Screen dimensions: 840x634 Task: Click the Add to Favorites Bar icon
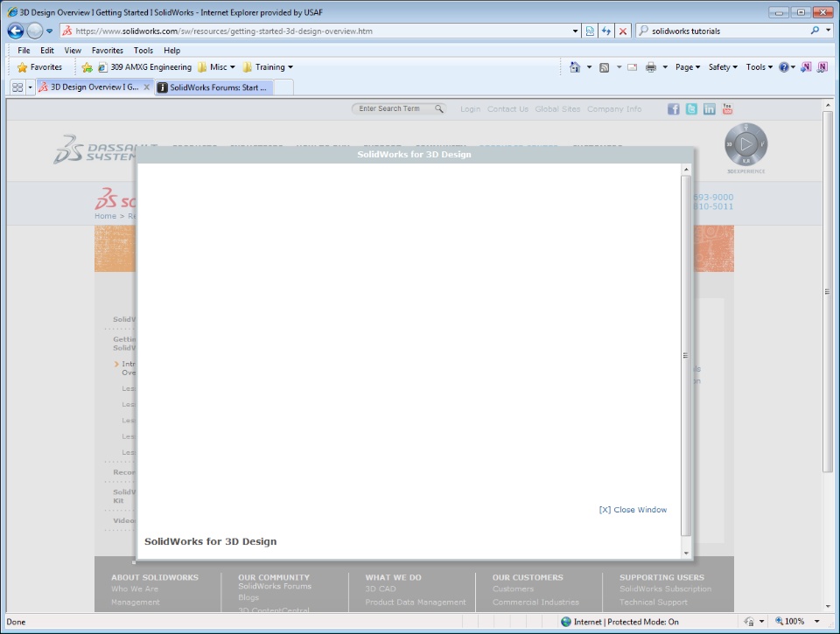tap(87, 67)
